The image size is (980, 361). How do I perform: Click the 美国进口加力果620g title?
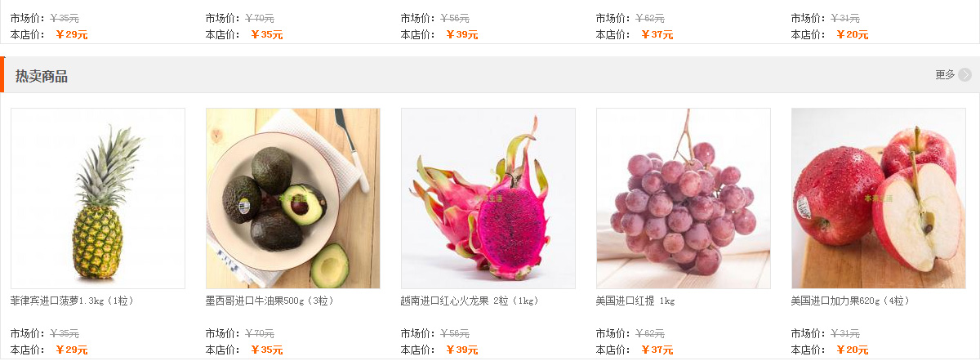pyautogui.click(x=850, y=301)
